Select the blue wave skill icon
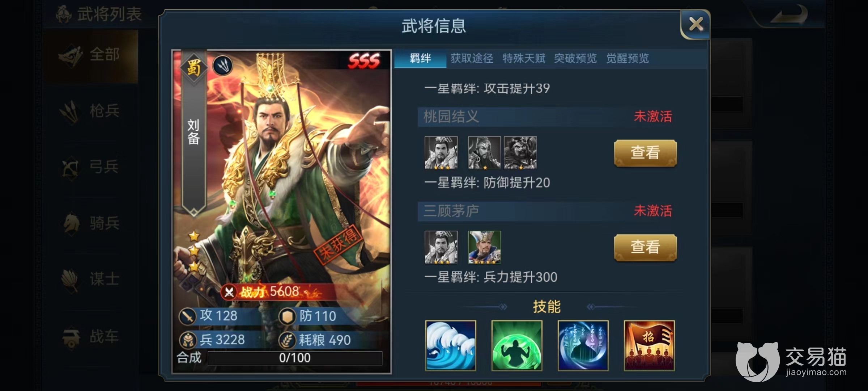868x391 pixels. (x=451, y=345)
